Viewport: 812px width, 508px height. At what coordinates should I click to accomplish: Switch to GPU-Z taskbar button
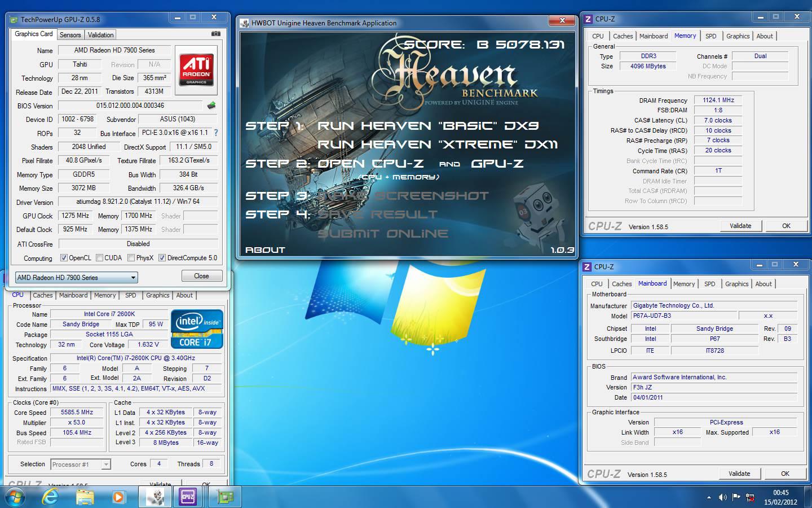pos(225,497)
